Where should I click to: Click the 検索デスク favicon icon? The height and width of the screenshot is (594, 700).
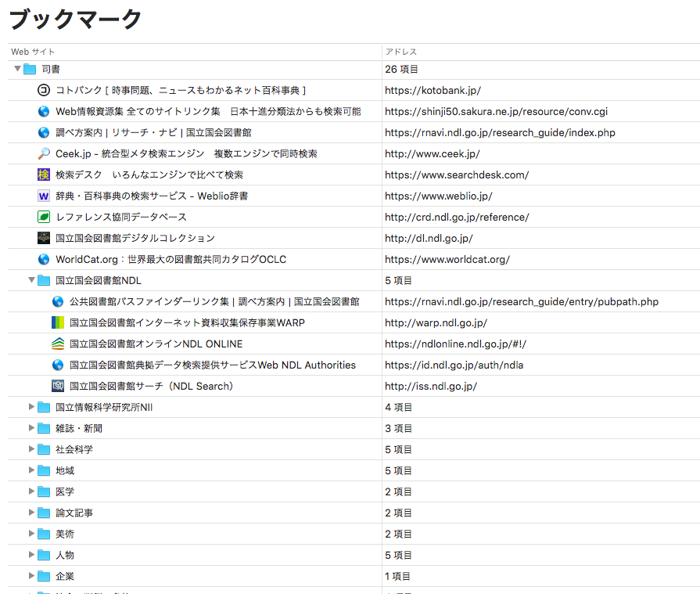coord(43,175)
